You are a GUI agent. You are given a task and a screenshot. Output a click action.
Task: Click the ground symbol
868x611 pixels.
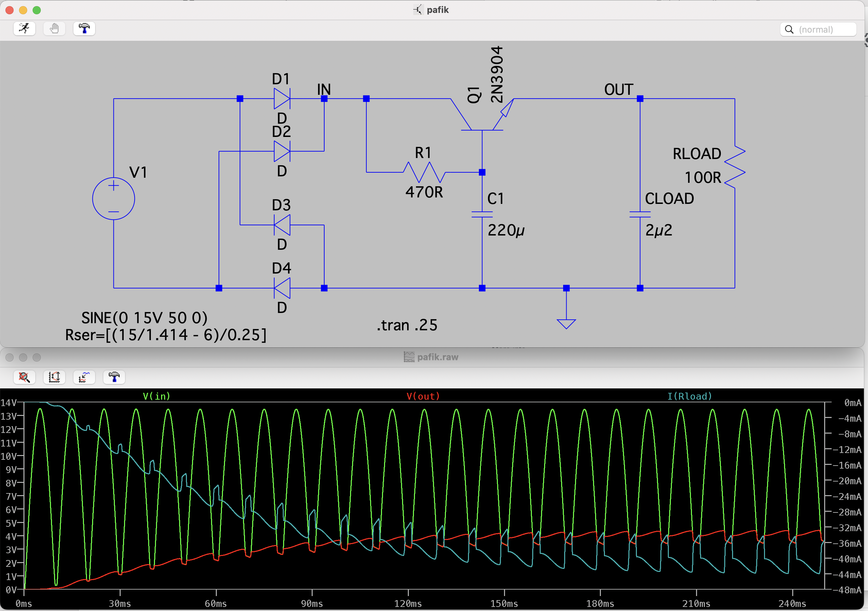[x=566, y=322]
